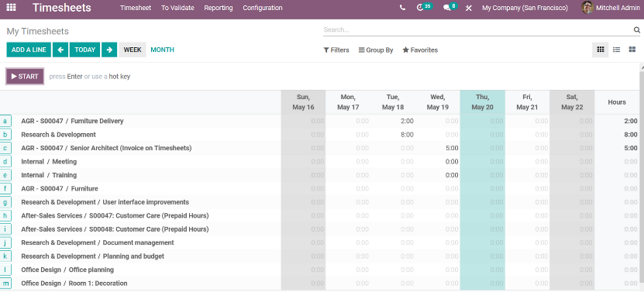Open the conversations chat icon
This screenshot has width=644, height=292.
click(447, 8)
